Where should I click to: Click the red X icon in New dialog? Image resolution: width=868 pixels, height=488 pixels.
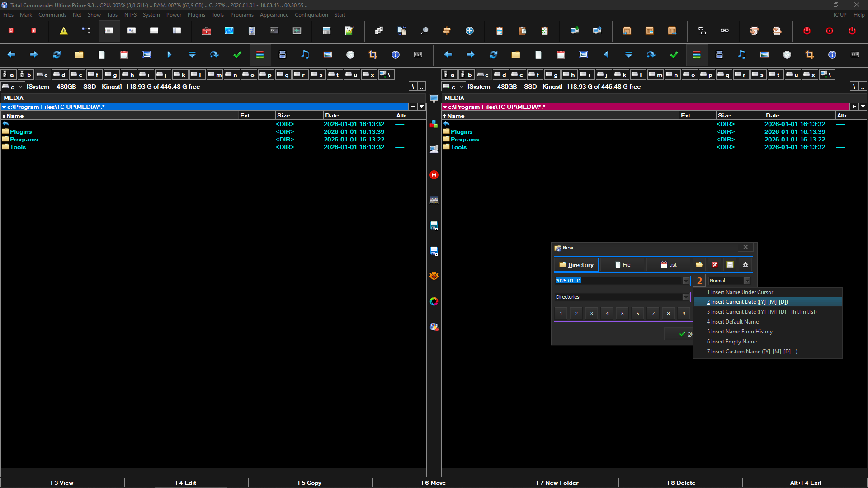coord(715,265)
